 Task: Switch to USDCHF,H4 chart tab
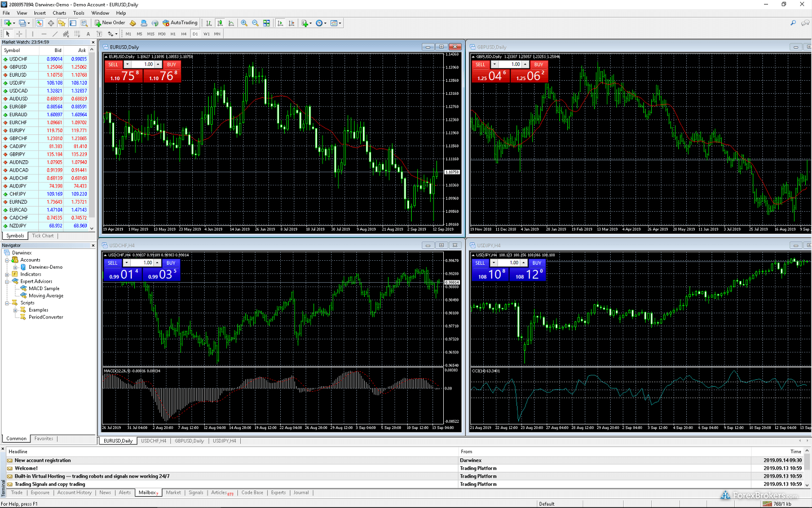[153, 441]
